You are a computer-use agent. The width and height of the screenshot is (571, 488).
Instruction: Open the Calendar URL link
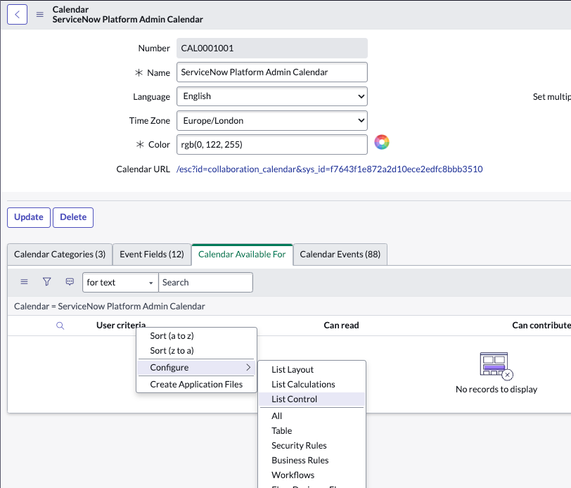click(x=330, y=169)
